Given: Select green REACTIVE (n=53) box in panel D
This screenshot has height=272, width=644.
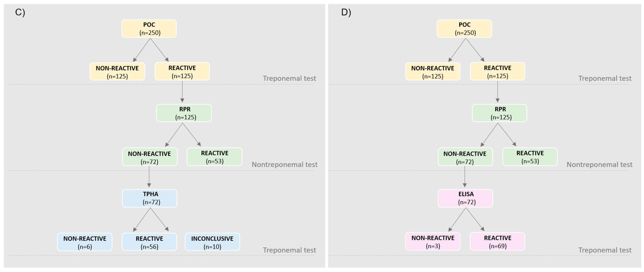Looking at the screenshot, I should pos(530,157).
